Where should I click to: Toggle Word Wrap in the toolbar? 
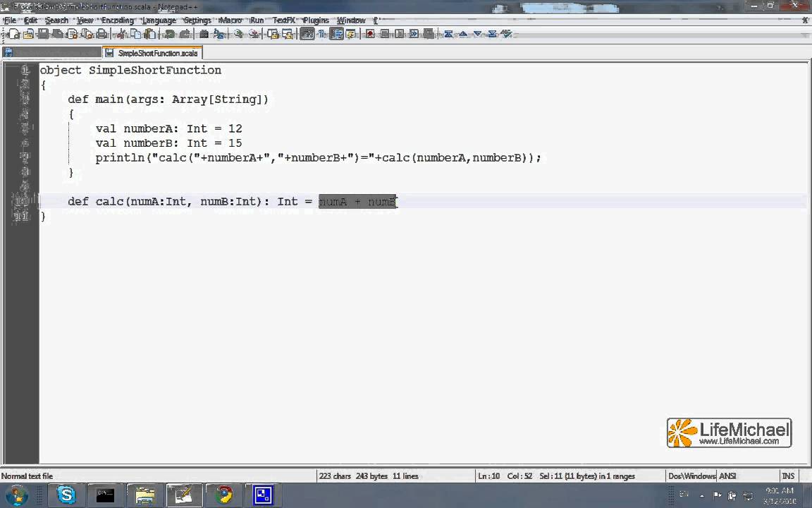click(307, 34)
